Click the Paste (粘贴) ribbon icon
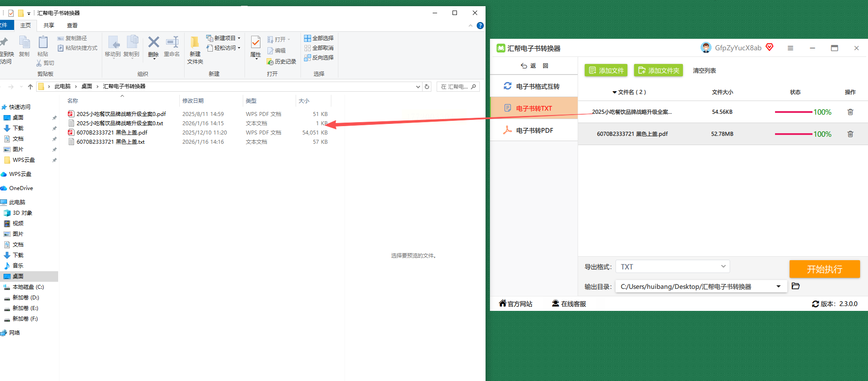The image size is (868, 381). (x=43, y=47)
